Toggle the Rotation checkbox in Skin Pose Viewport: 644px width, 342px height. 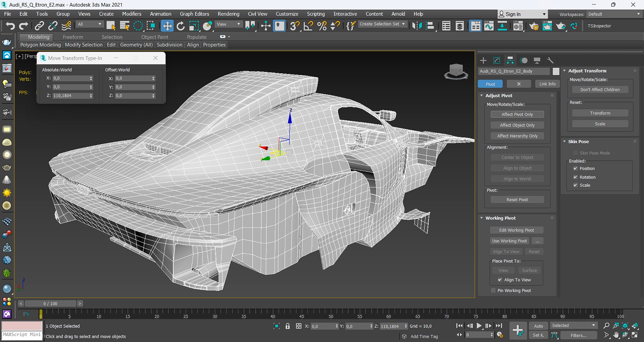(575, 177)
